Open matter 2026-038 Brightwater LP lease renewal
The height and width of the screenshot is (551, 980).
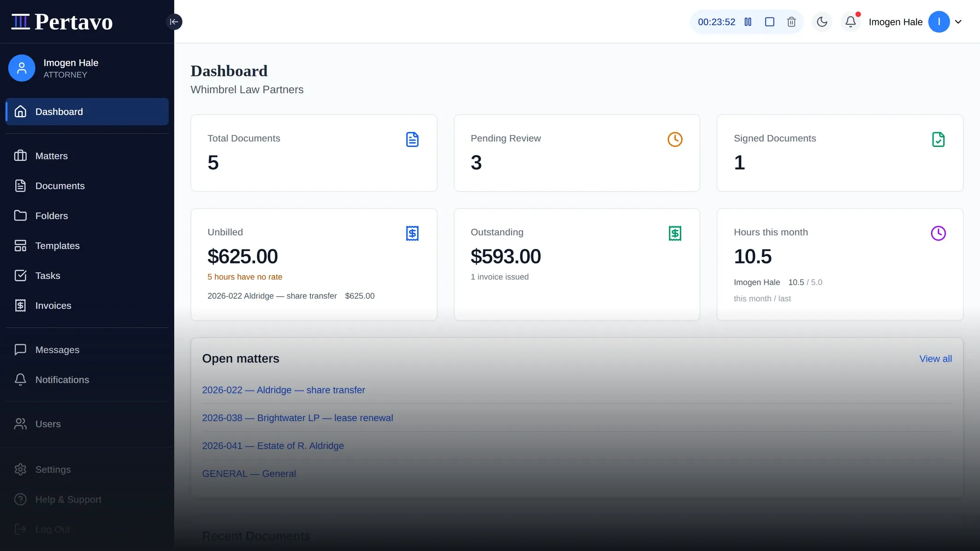coord(297,418)
